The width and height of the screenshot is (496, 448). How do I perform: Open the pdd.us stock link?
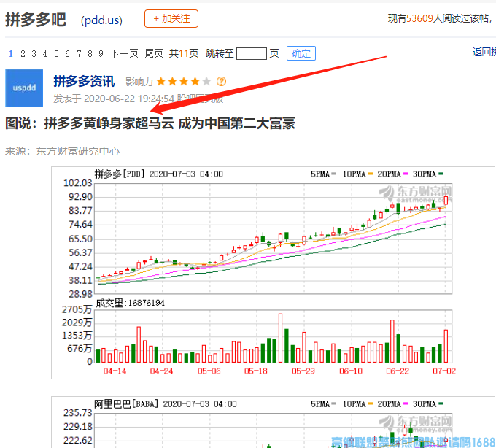pos(101,20)
